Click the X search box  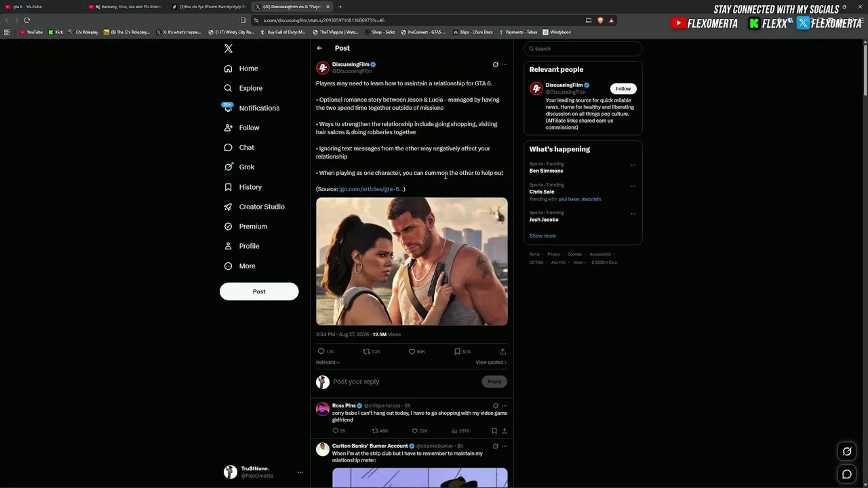[583, 49]
